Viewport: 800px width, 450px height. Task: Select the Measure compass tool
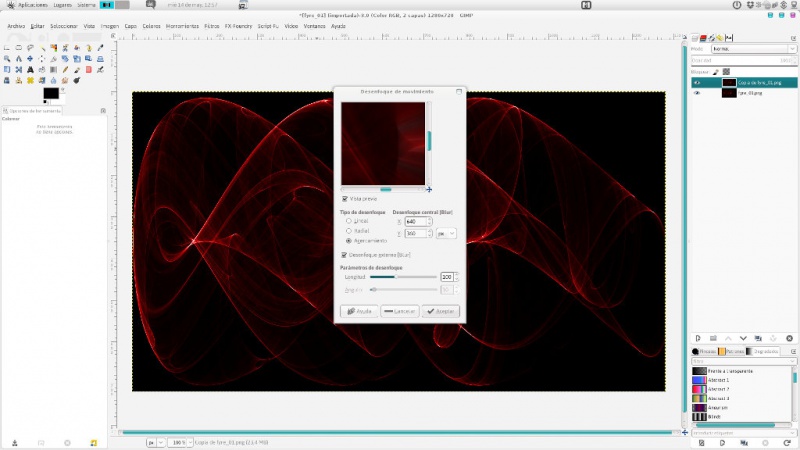(x=18, y=59)
